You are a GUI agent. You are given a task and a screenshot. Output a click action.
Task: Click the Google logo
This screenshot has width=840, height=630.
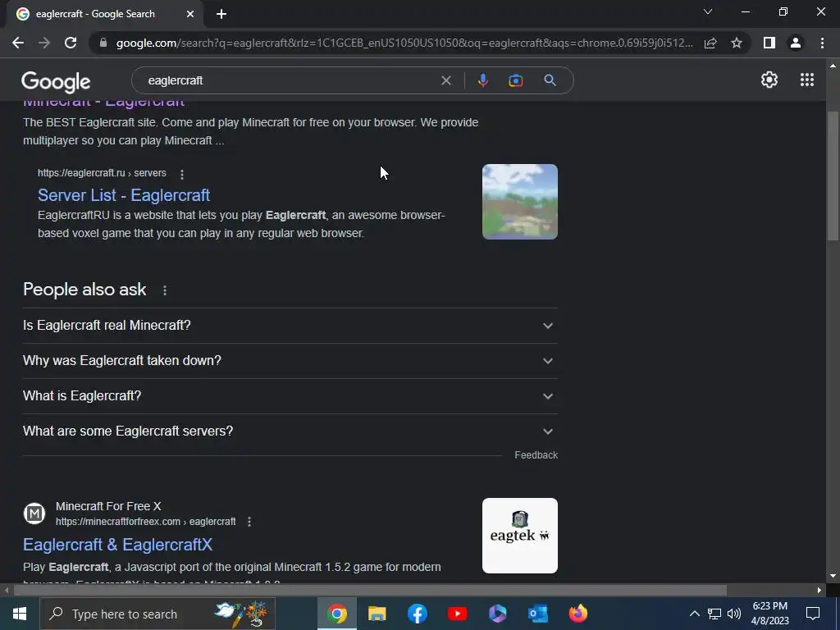[56, 81]
